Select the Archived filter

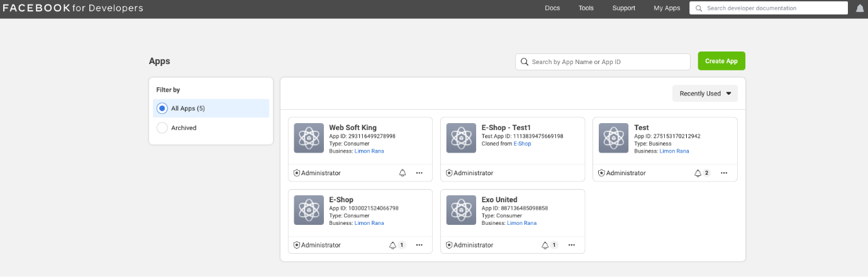pos(211,128)
